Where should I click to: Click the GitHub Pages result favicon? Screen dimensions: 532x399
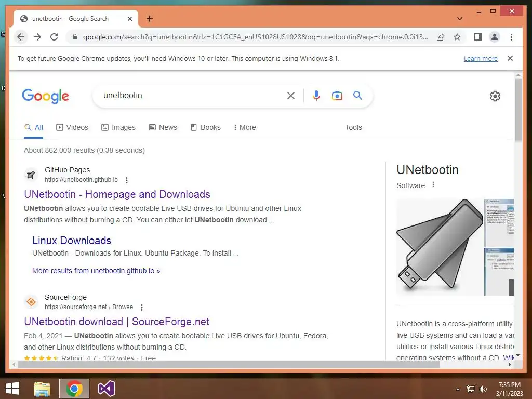coord(31,175)
